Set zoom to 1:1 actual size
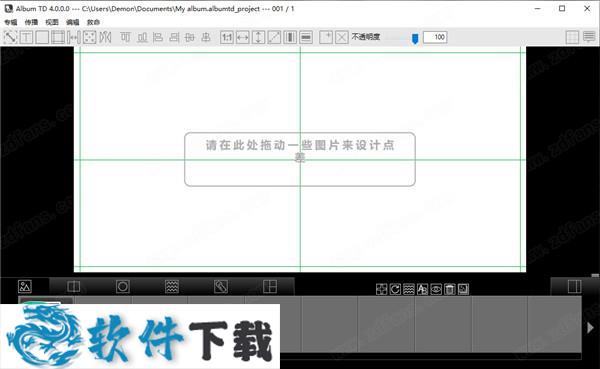Viewport: 600px width, 369px height. (227, 37)
